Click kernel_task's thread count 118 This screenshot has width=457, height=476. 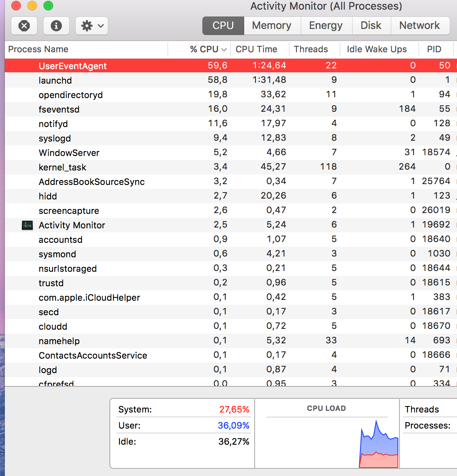pos(328,167)
